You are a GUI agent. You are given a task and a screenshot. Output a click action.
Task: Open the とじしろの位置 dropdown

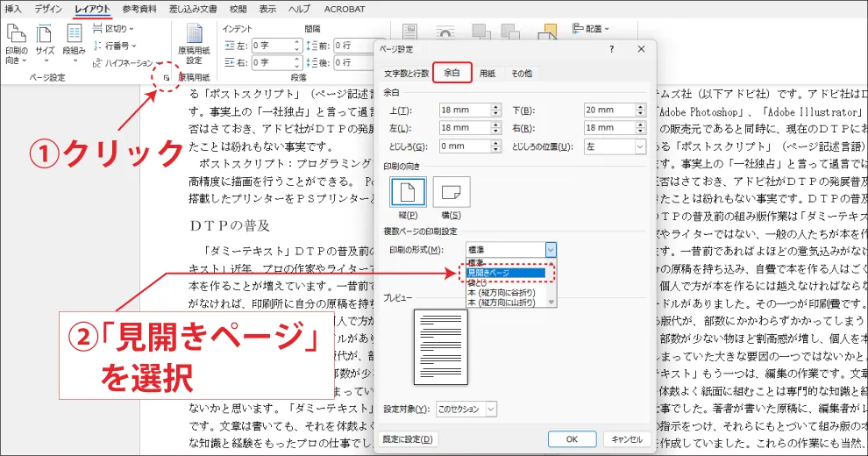(615, 146)
